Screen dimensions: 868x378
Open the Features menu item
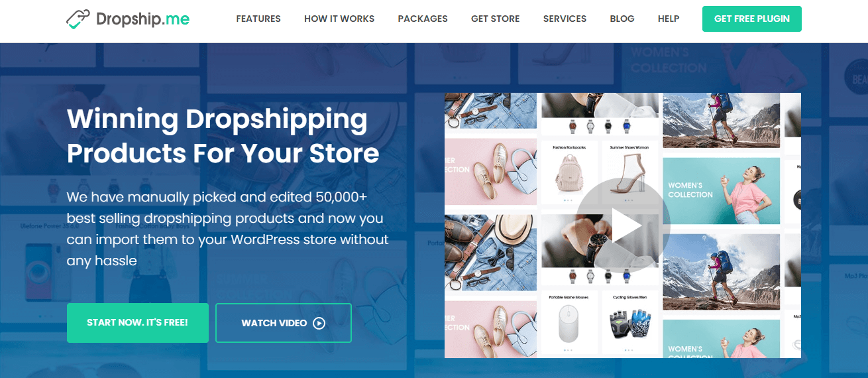pyautogui.click(x=258, y=19)
